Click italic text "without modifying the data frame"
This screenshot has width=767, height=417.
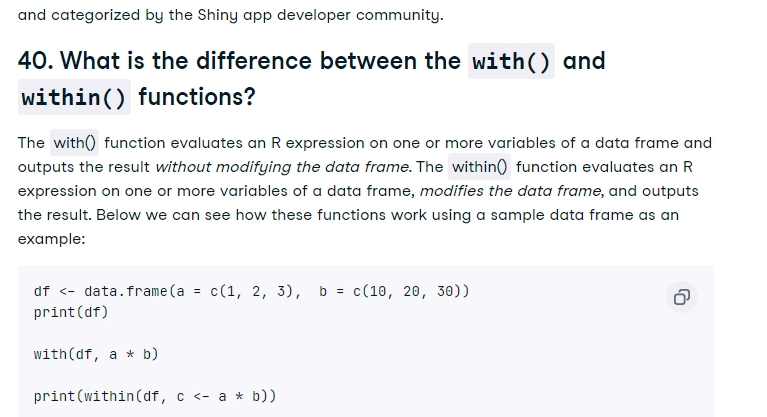pyautogui.click(x=283, y=167)
